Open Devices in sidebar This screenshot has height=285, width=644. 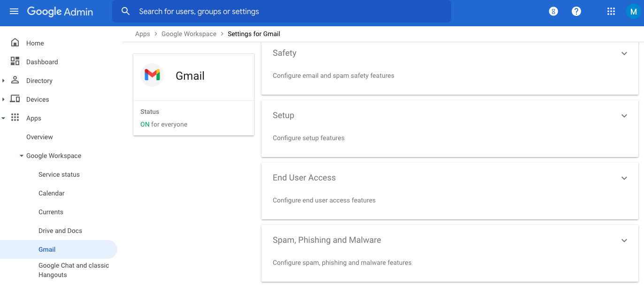tap(38, 99)
